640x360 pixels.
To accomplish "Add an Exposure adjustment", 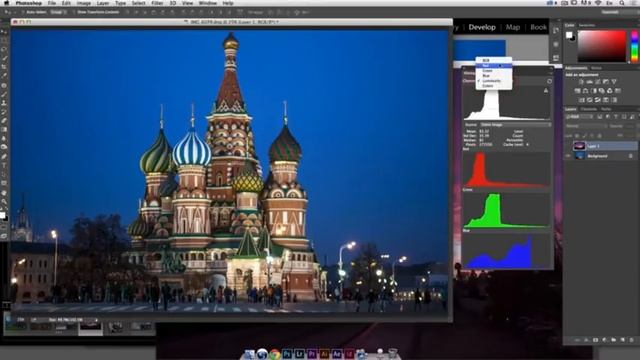I will (x=606, y=82).
